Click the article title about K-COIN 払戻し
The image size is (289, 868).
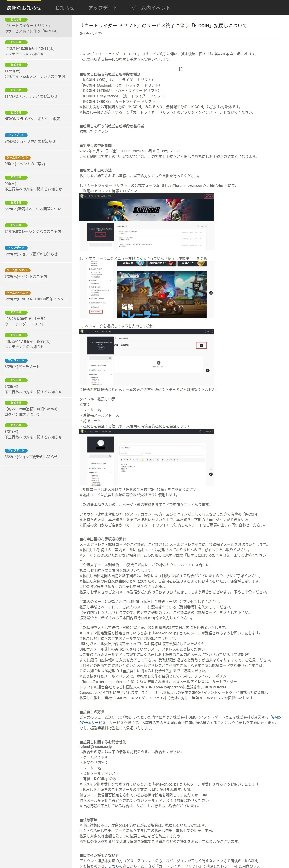pos(163,26)
